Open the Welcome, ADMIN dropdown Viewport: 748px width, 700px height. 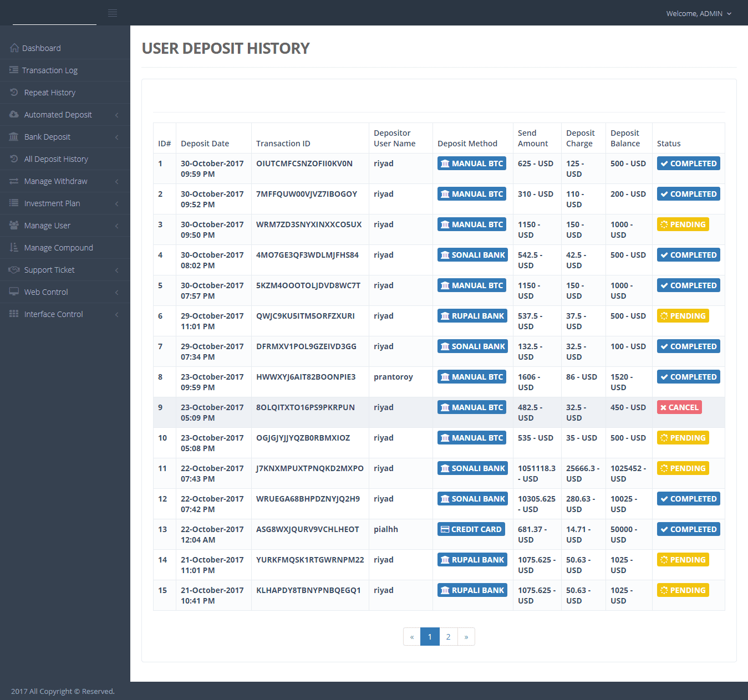[699, 13]
